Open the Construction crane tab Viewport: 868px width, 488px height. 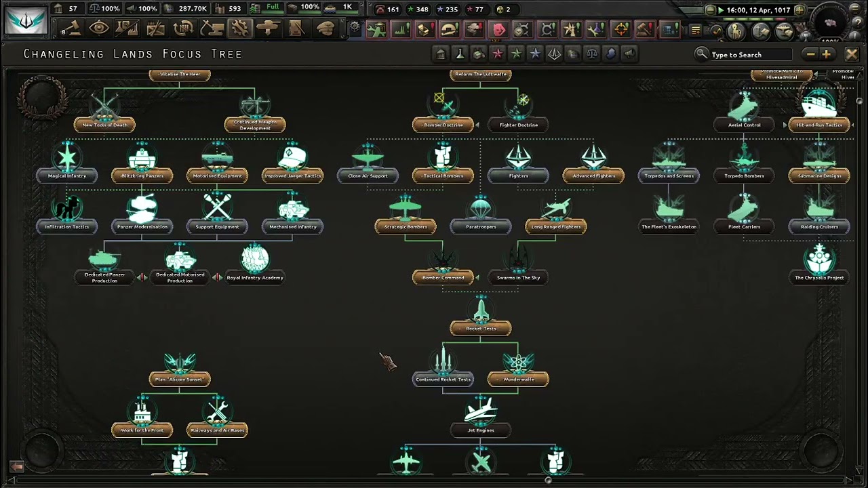tap(212, 28)
